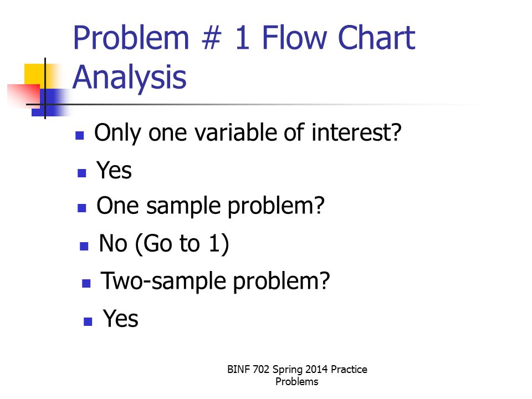Click bullet marker beside 'Two-sample problem?'
Screen dimensions: 532x399
pos(86,283)
